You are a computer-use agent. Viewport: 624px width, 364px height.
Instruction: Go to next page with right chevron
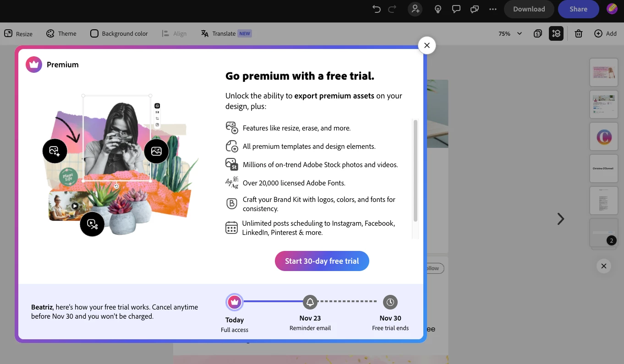[560, 219]
